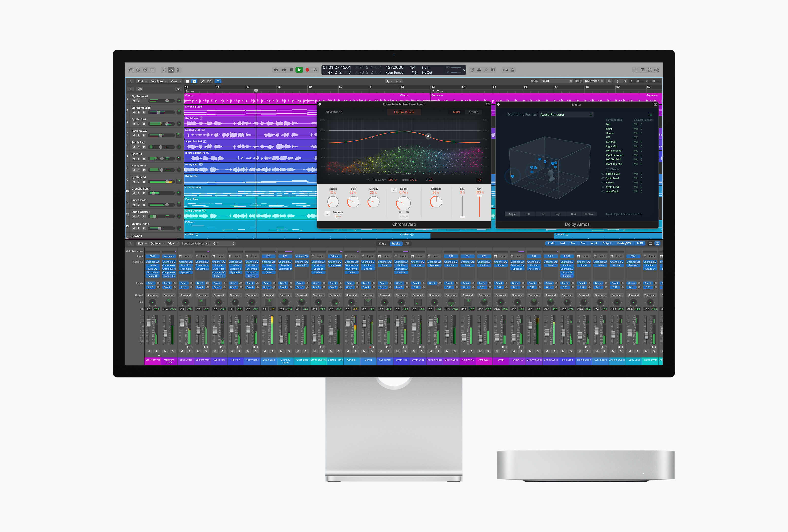Select the Tracks button in the mixer header

tap(396, 243)
